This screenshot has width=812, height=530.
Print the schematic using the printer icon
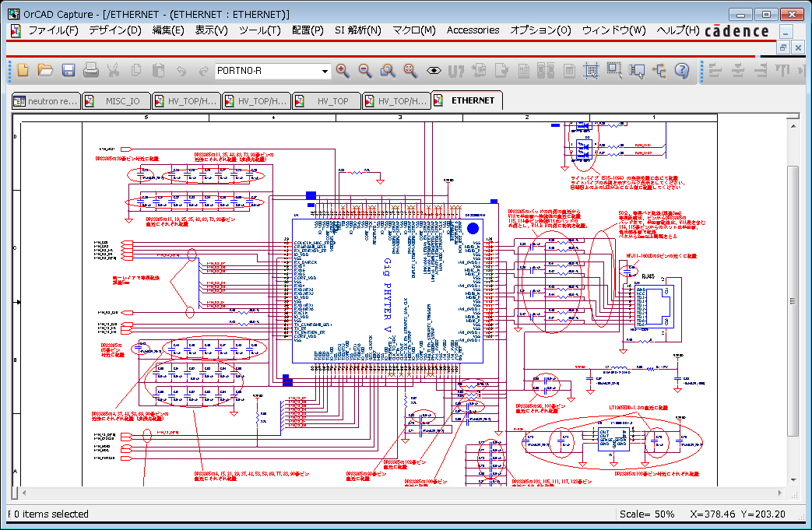(90, 70)
